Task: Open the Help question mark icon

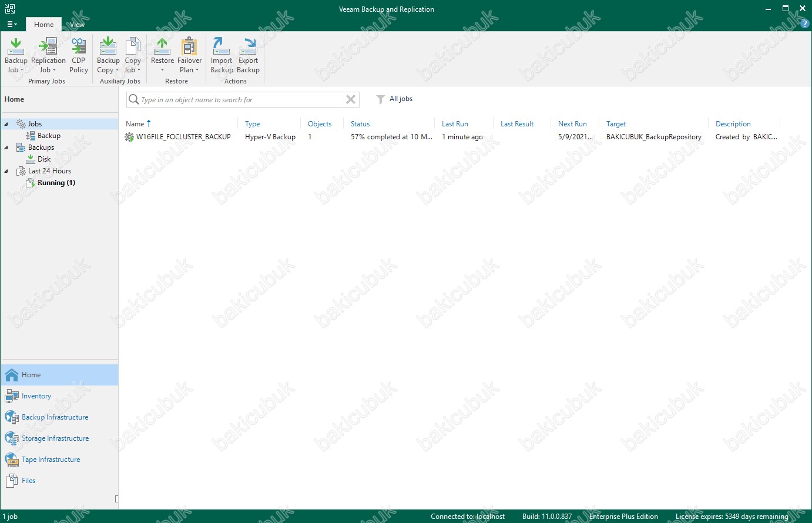Action: pos(805,24)
